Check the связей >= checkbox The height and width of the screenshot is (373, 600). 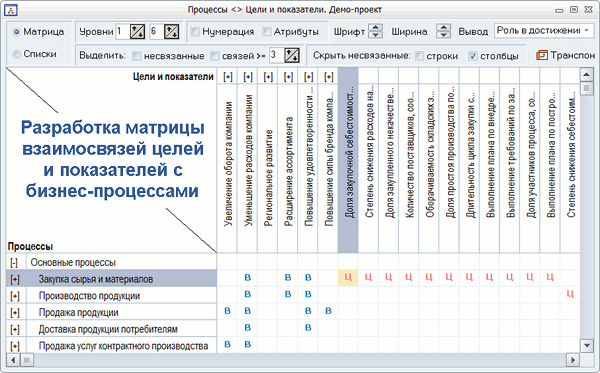coord(215,56)
